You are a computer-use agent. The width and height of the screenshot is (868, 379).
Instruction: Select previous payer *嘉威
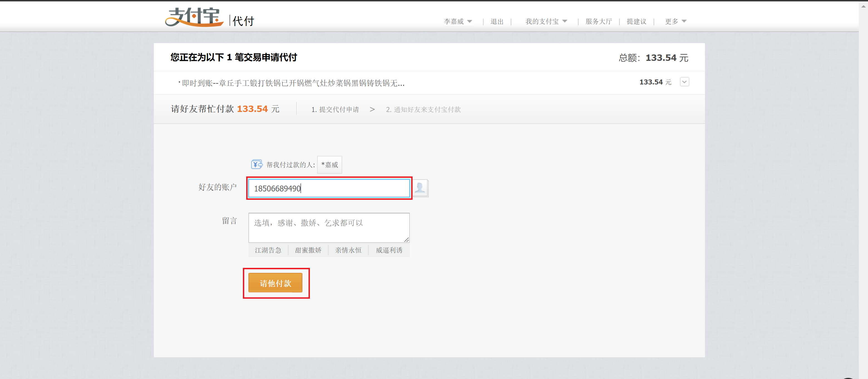[330, 164]
